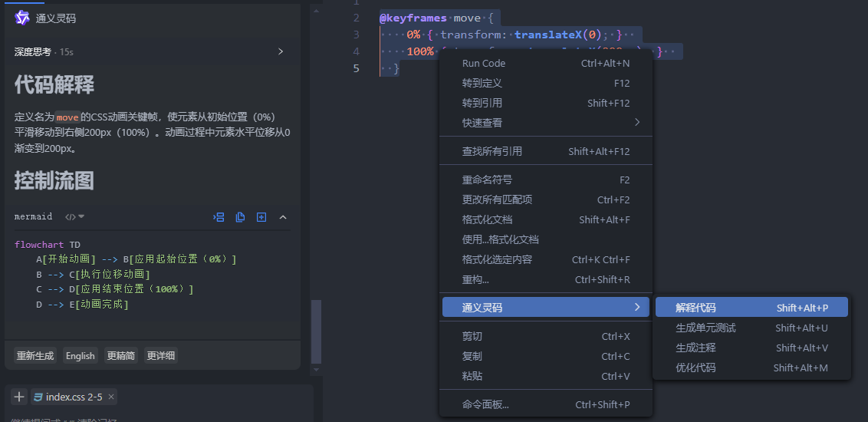Viewport: 868px width, 422px height.
Task: Choose 生成单元测试 in the submenu
Action: pos(751,328)
